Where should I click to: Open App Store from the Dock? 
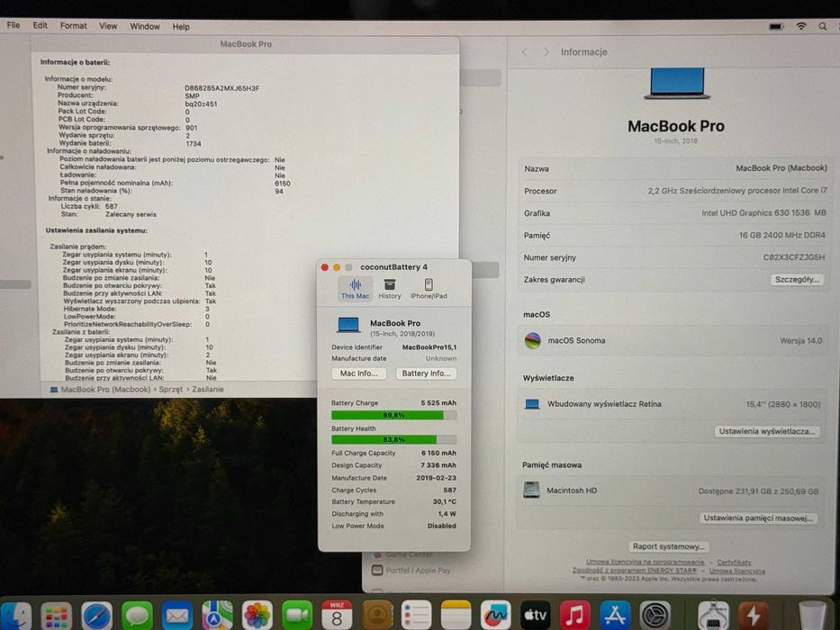(615, 615)
